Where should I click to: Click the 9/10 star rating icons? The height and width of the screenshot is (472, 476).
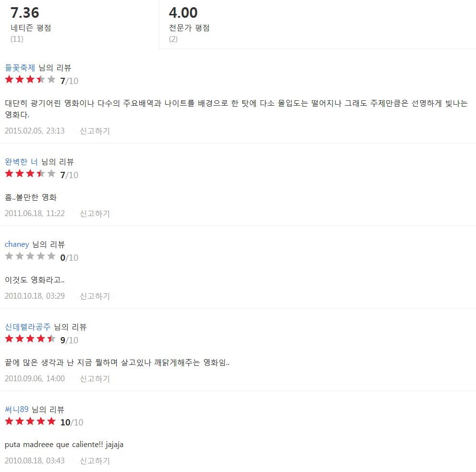30,339
